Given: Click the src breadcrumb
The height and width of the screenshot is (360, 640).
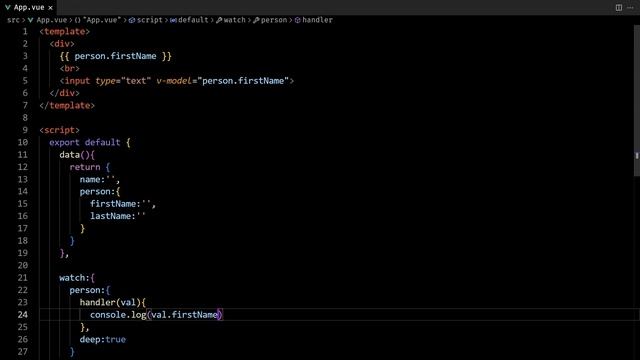Looking at the screenshot, I should [x=13, y=20].
